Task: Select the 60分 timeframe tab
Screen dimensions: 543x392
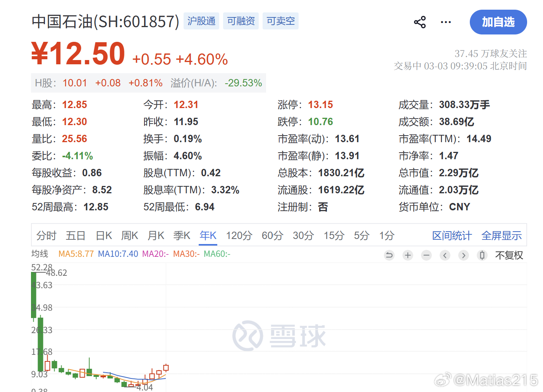Action: pos(272,235)
